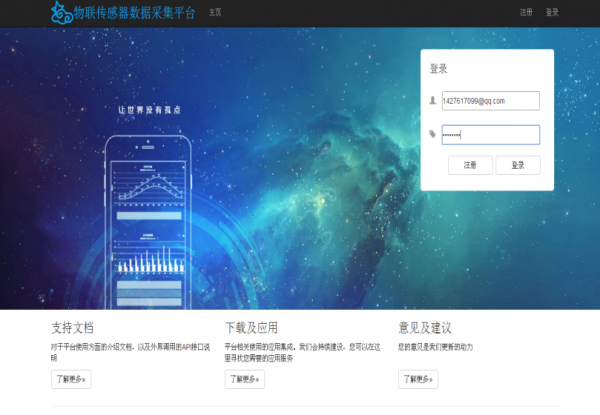Click the 登录 heading of login panel
Screen dimensions: 600x415
[438, 69]
